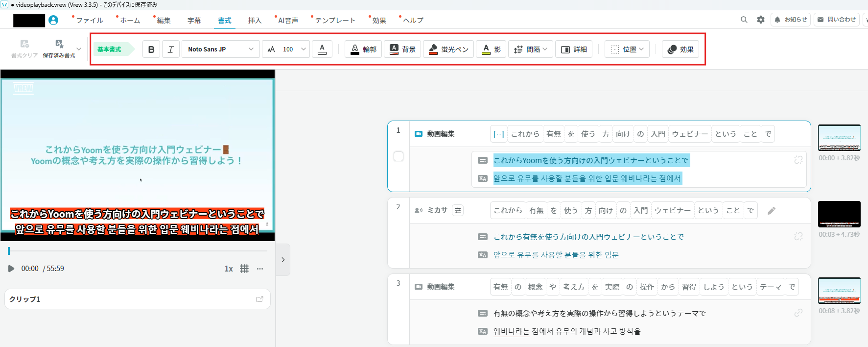Collapse the video preview side panel

coord(283,260)
